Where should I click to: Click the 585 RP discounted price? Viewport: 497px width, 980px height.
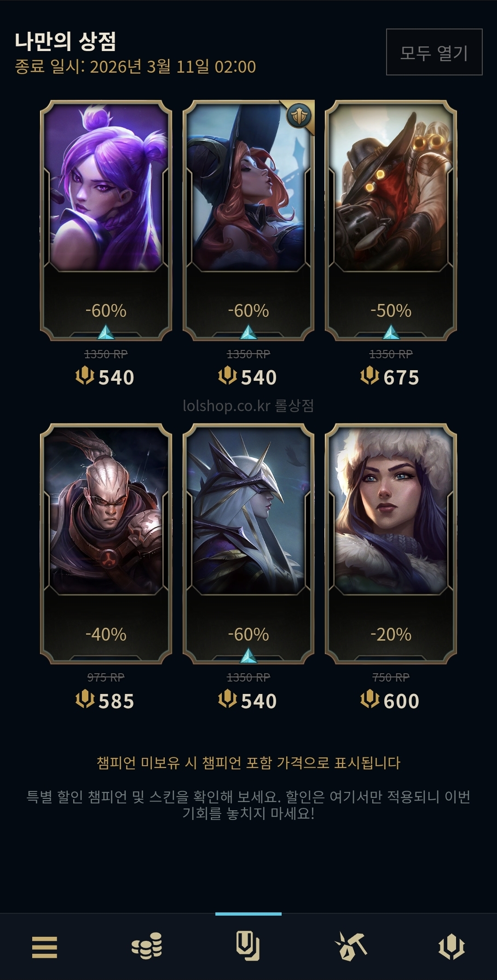tap(105, 701)
